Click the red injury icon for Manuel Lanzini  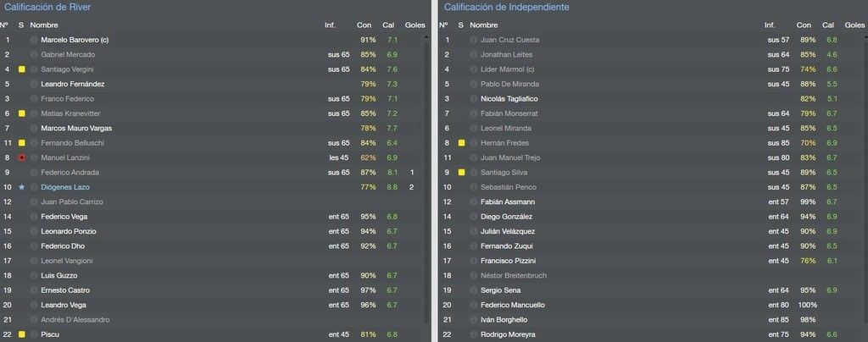[x=21, y=157]
